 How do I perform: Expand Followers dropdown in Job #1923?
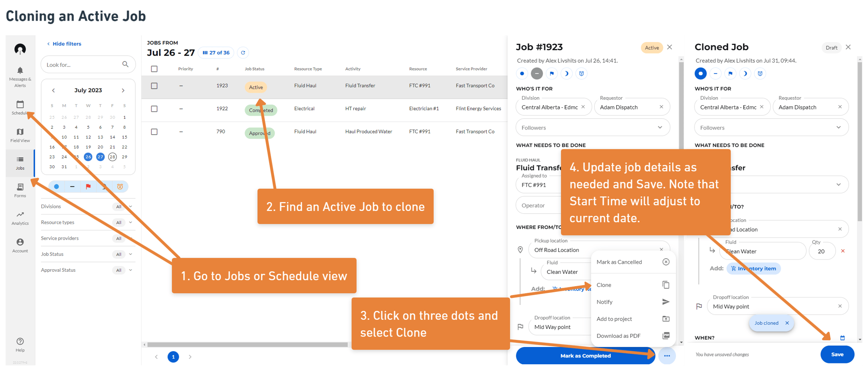(x=660, y=127)
